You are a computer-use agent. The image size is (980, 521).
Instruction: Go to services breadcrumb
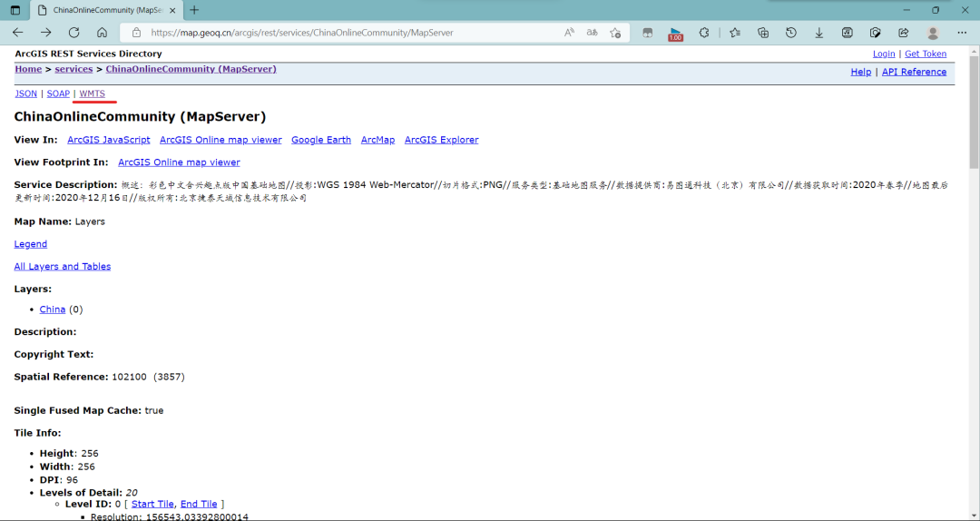[x=73, y=69]
